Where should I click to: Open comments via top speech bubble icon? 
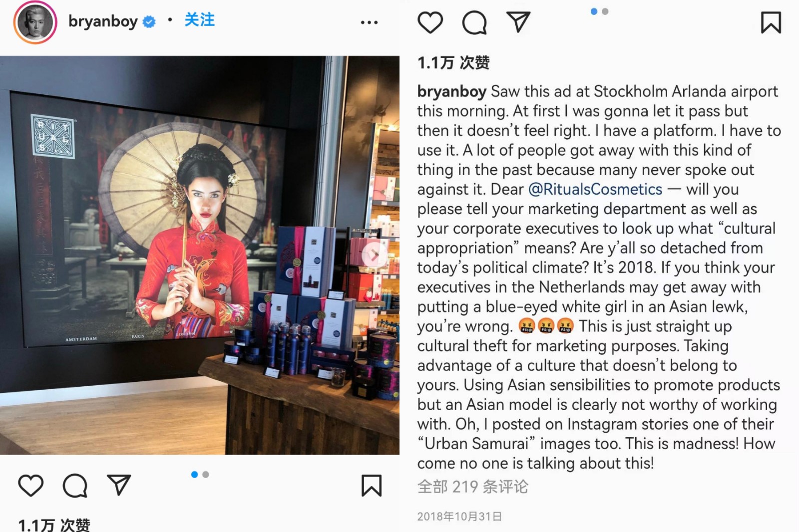[474, 22]
